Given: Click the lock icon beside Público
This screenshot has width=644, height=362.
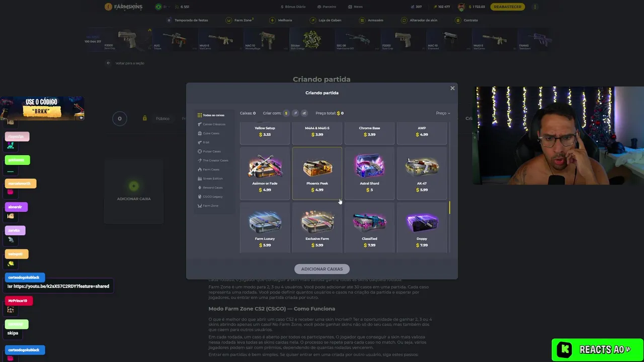Looking at the screenshot, I should point(144,118).
